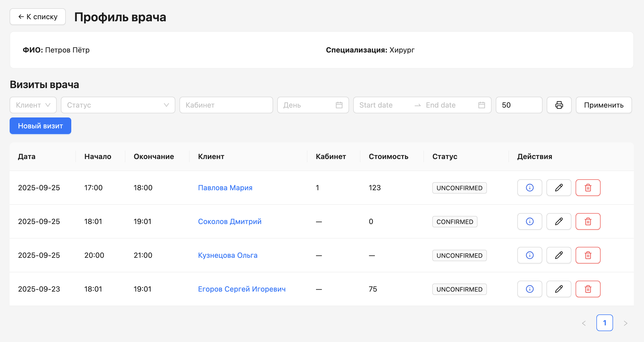Click the UNCONFIRMED badge in the last row

click(459, 289)
